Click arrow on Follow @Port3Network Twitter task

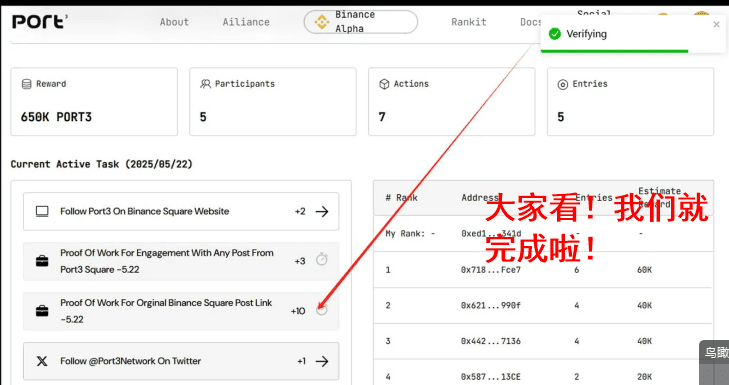pos(322,361)
